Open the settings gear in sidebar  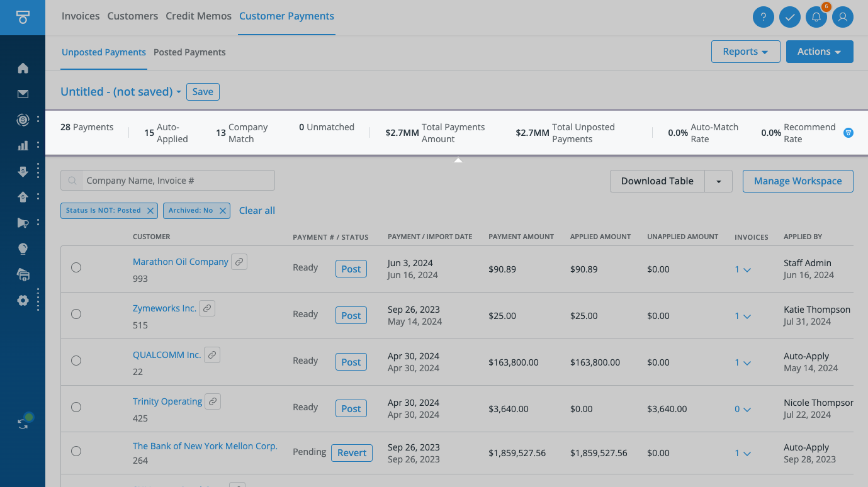point(23,301)
